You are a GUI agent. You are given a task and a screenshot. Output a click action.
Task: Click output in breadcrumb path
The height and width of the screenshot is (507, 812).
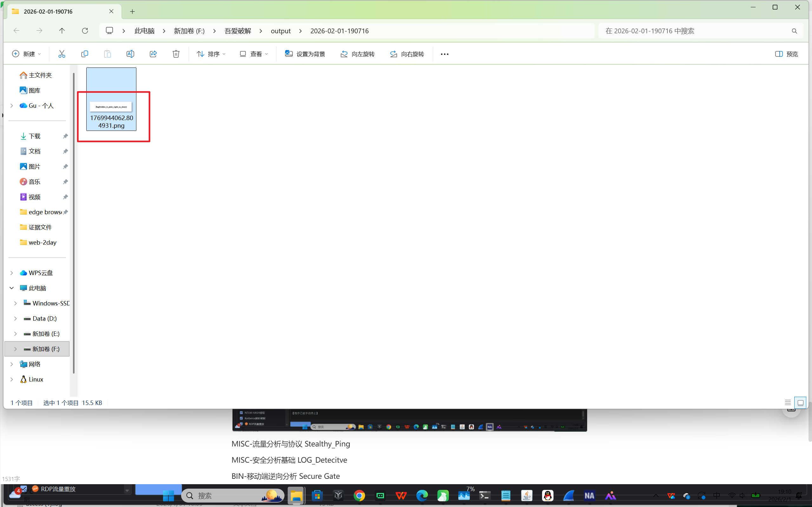pos(280,31)
